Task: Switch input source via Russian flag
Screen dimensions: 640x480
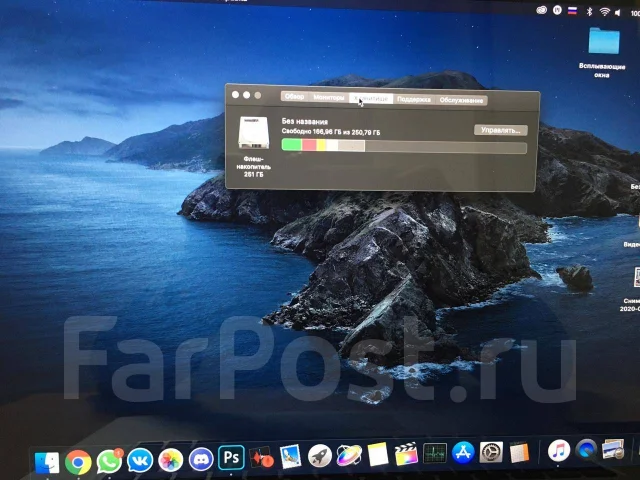Action: click(572, 11)
